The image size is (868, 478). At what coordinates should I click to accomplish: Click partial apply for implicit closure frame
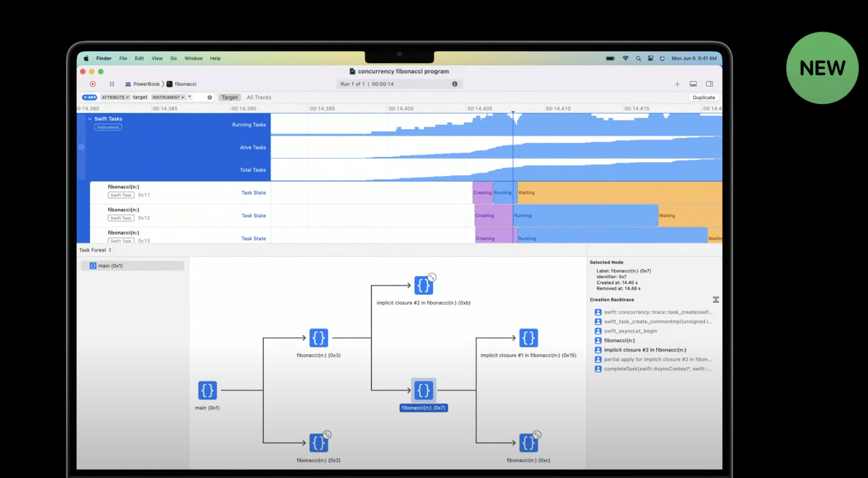coord(653,360)
